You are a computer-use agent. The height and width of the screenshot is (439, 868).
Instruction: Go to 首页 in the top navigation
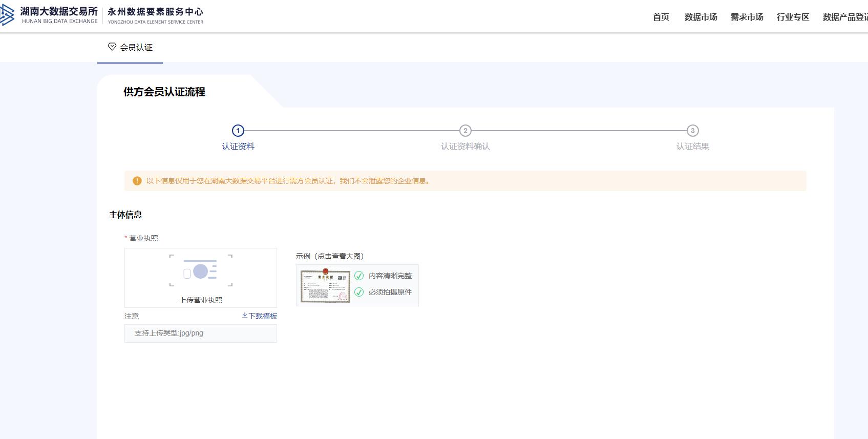661,17
